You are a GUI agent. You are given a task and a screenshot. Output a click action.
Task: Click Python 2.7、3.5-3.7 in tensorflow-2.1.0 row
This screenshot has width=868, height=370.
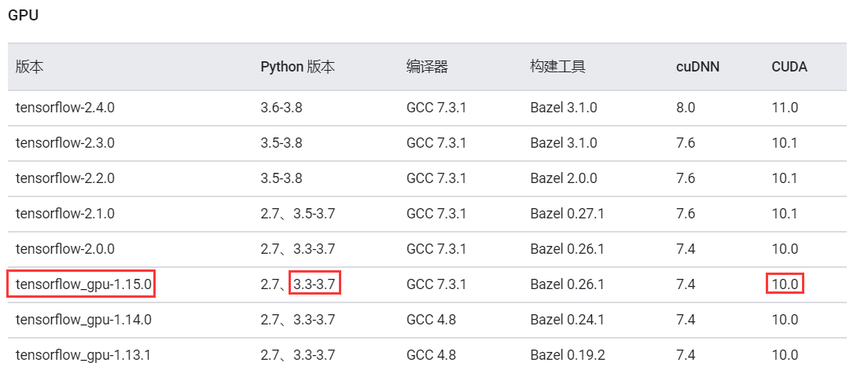pos(298,214)
